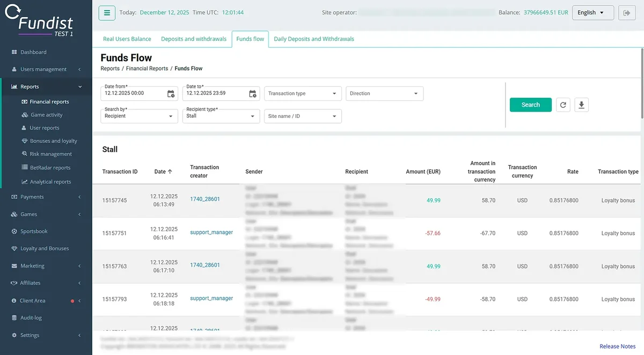
Task: Sort table by Date column arrow
Action: (x=170, y=172)
